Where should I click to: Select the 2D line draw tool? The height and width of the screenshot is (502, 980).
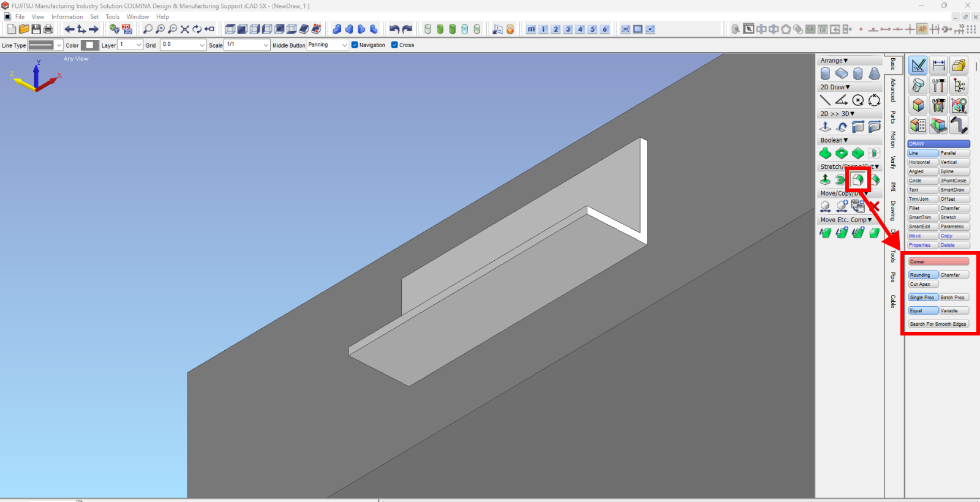click(x=825, y=100)
